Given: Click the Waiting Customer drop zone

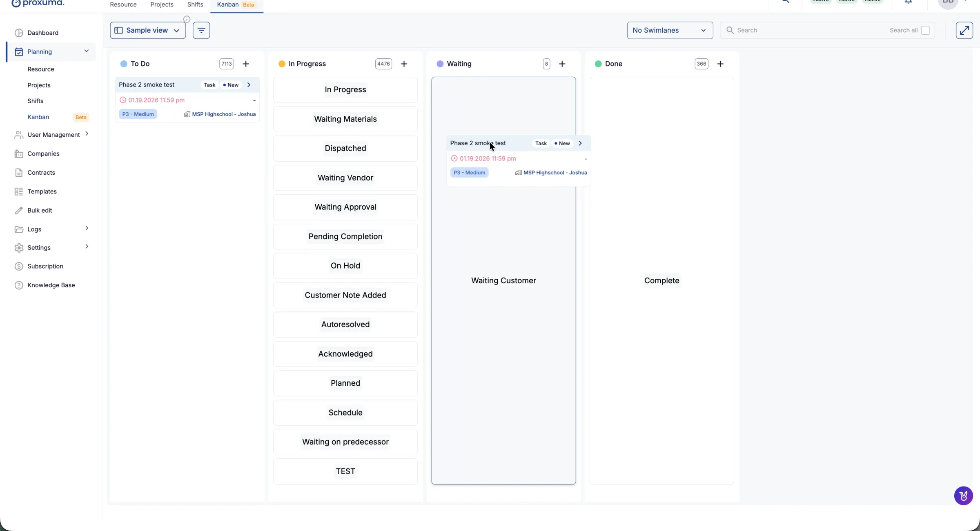Looking at the screenshot, I should (503, 281).
